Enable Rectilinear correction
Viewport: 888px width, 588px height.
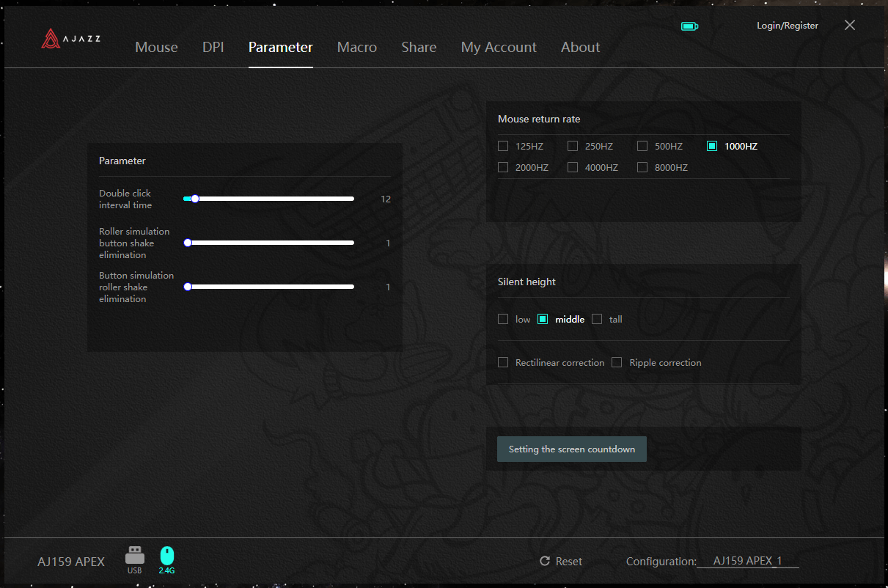click(x=503, y=362)
